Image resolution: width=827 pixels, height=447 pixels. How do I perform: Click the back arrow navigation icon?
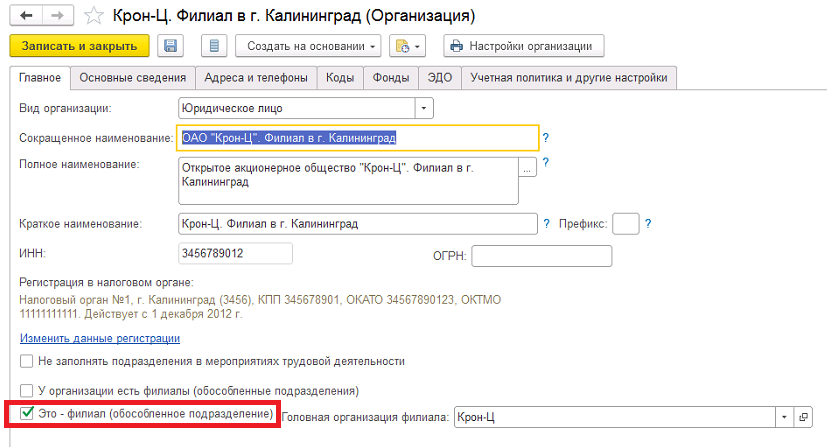click(26, 16)
